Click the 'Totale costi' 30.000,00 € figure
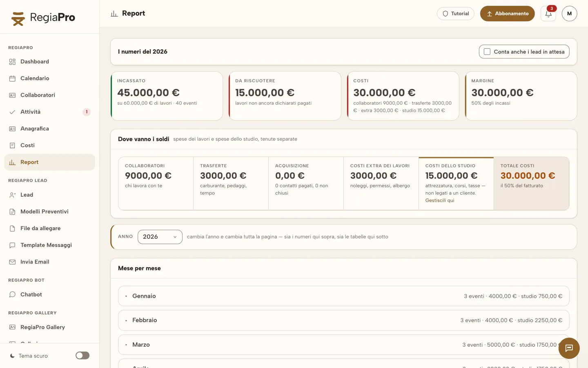This screenshot has height=368, width=588. click(528, 176)
